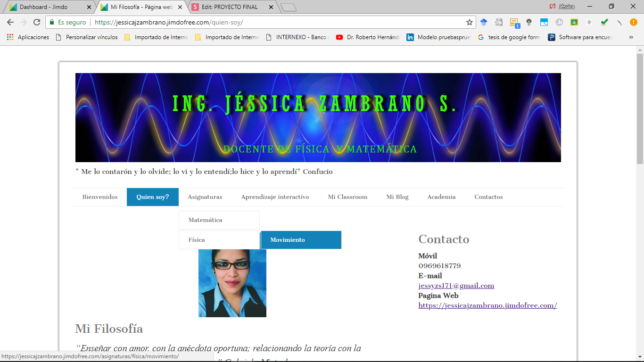Go back with the browser back arrow
Screen dimensions: 644x362
[x=10, y=22]
